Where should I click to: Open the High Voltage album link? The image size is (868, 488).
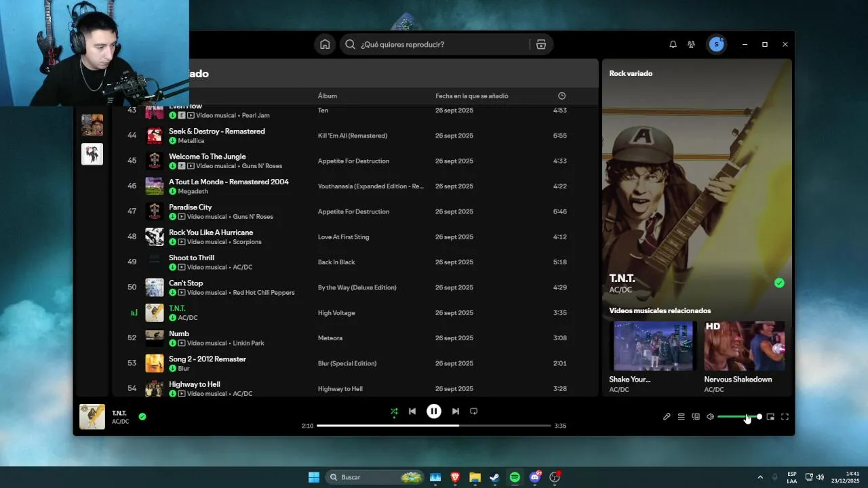[x=336, y=313]
